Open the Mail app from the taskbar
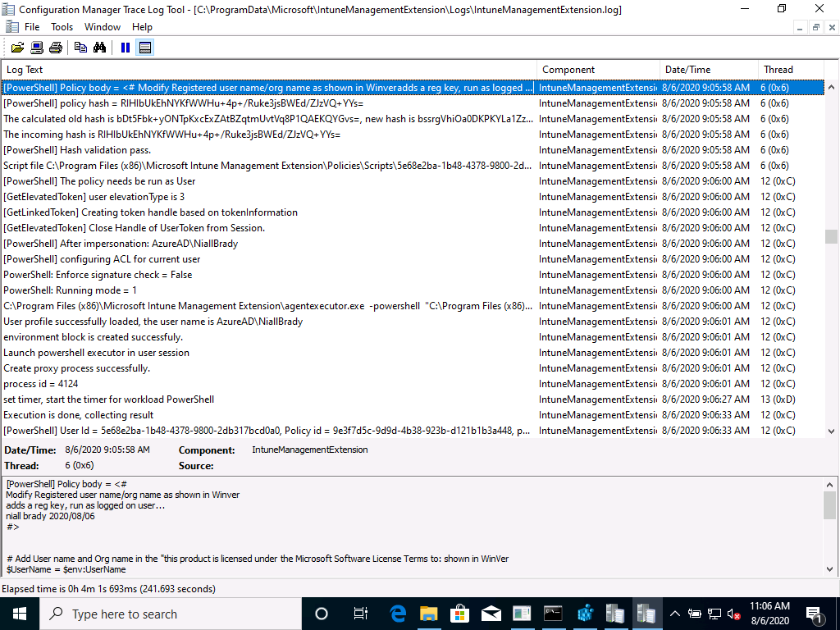840x630 pixels. pos(491,614)
